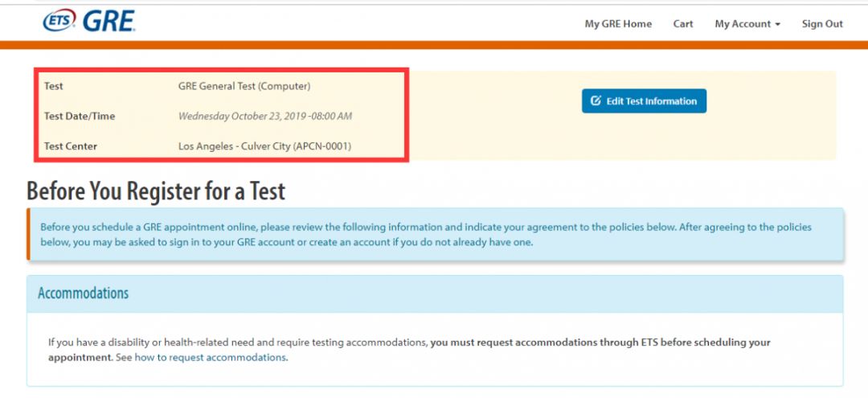Click the bold must request accommodations sentence

pos(409,350)
